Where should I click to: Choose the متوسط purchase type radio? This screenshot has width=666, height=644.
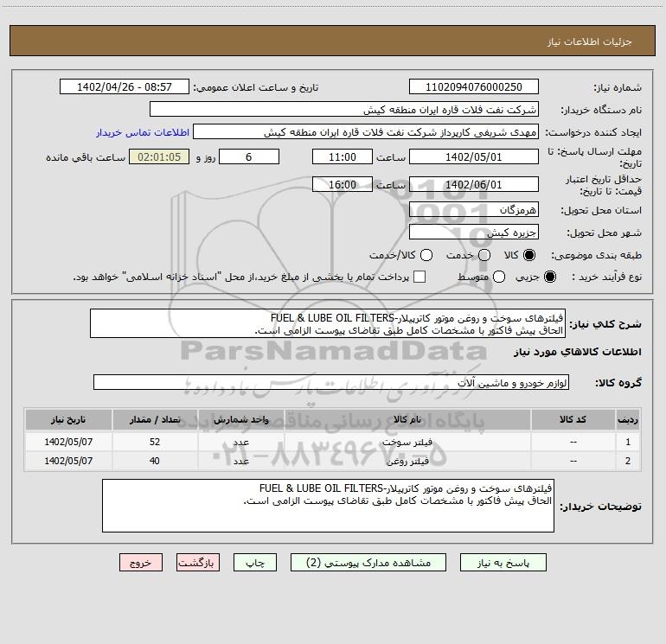click(x=499, y=277)
